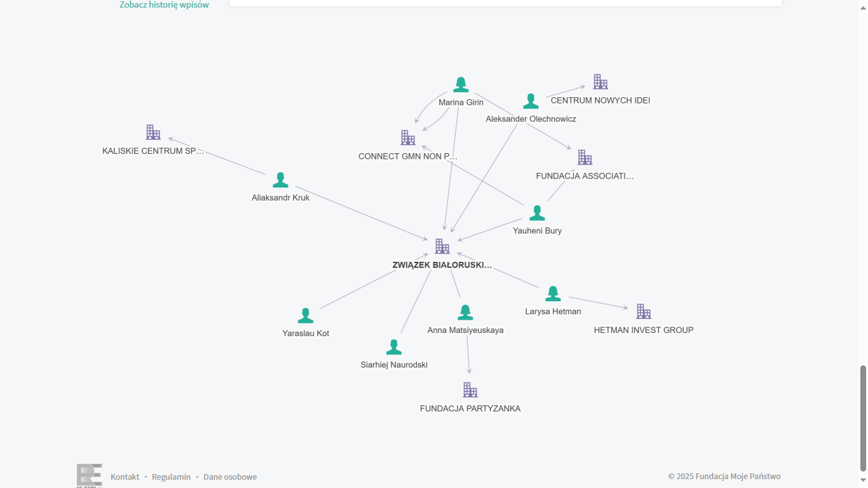Open the Kontakt footer link

125,477
